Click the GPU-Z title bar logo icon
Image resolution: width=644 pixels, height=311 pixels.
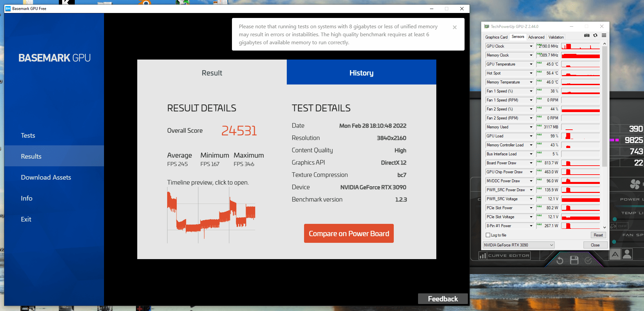(486, 27)
